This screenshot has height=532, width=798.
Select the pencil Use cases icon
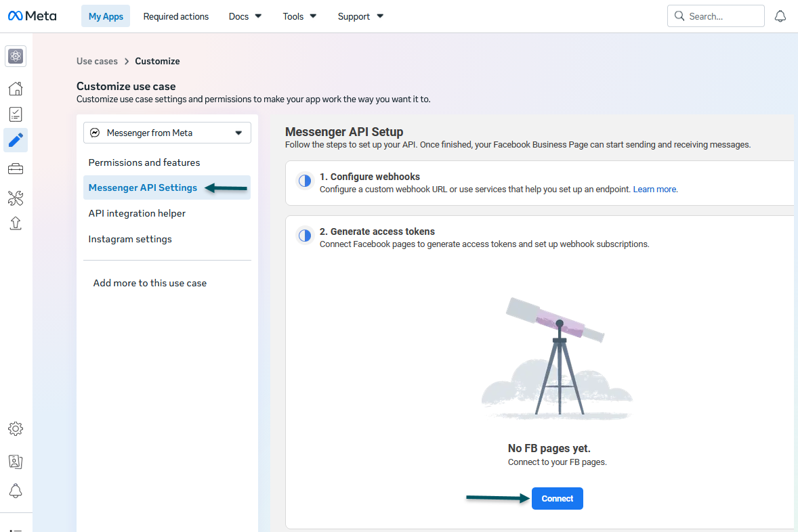16,140
